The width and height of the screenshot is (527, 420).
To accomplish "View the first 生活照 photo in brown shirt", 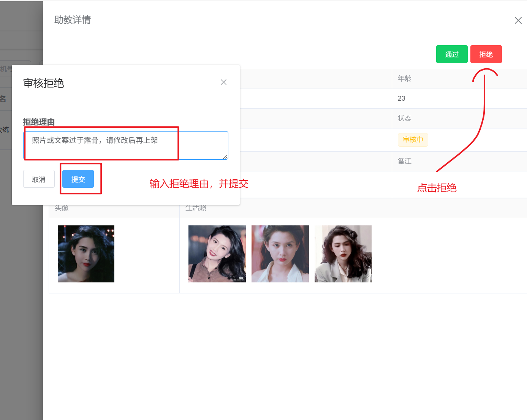I will click(x=217, y=254).
